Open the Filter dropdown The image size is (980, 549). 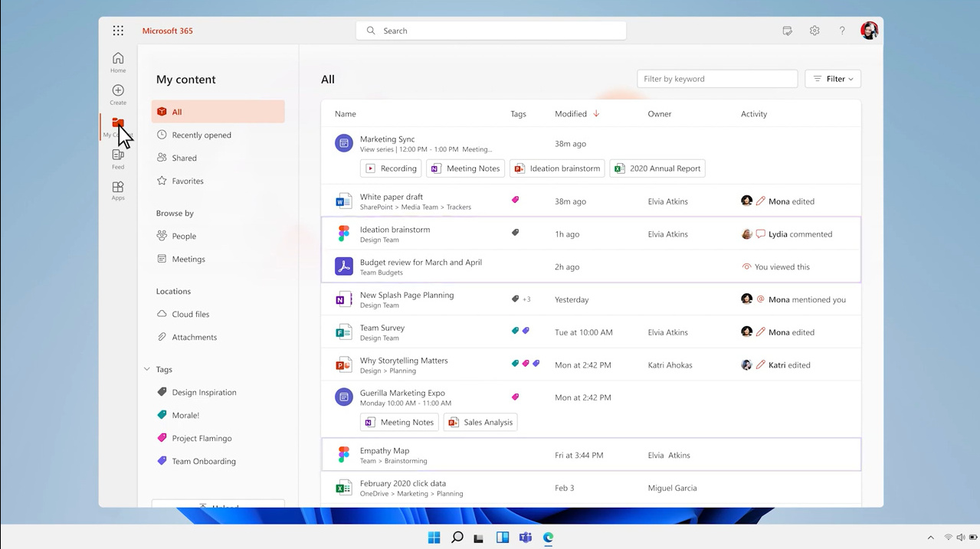[833, 79]
